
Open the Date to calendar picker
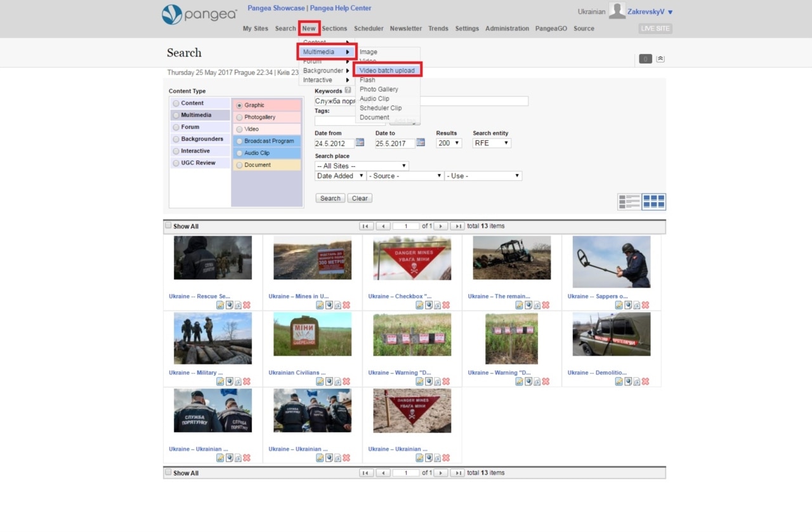pyautogui.click(x=420, y=143)
